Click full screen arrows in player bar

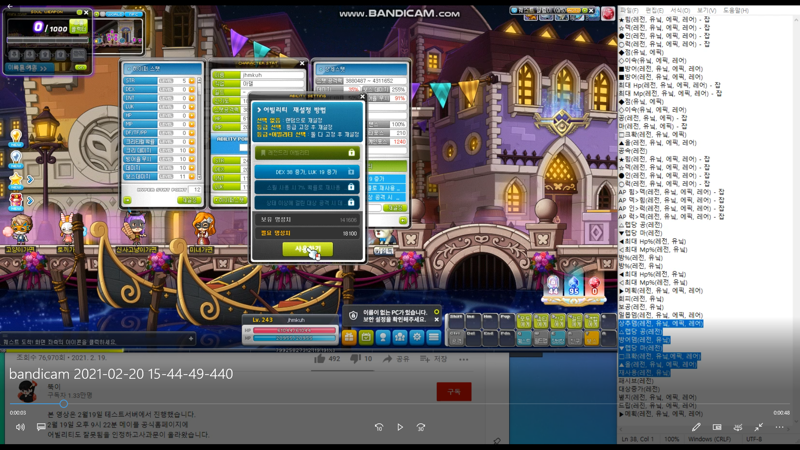coord(759,427)
